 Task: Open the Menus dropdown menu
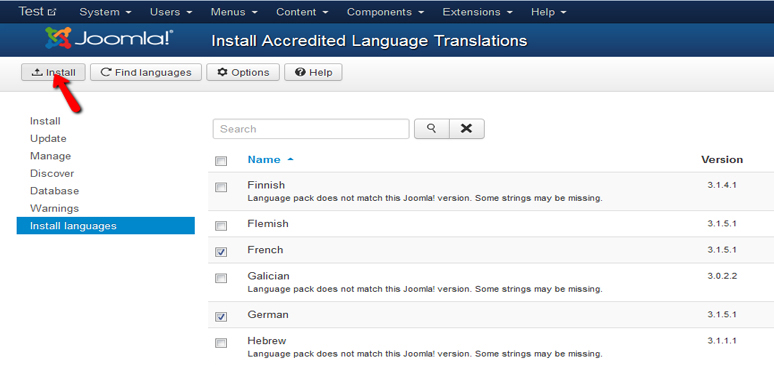pos(234,12)
